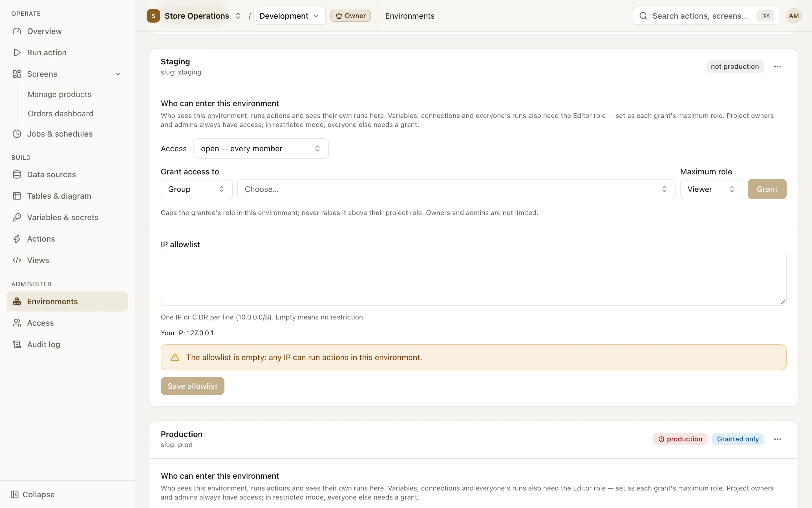Click the search magnifier icon
812x508 pixels.
tap(643, 16)
